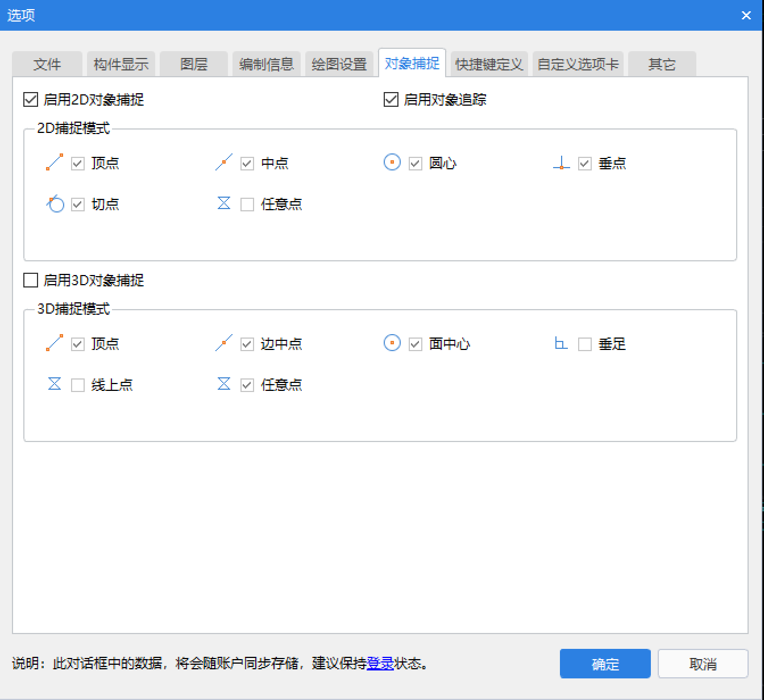
Task: Uncheck 边中点 snap mode
Action: [x=247, y=344]
